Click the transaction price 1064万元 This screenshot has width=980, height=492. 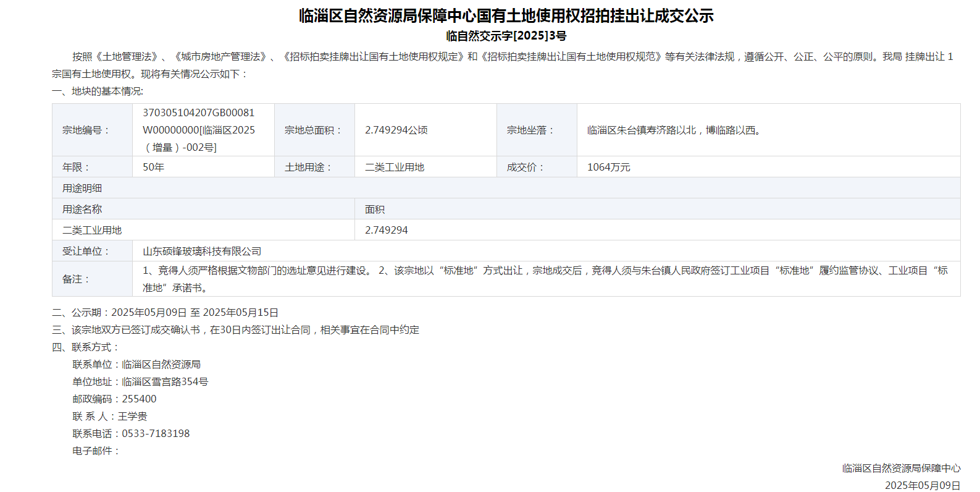(608, 168)
